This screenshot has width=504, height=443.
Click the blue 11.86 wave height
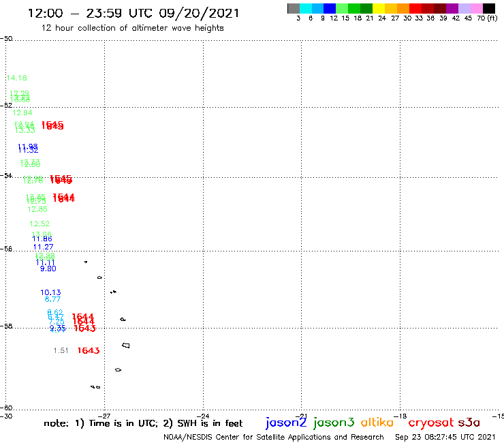(42, 239)
